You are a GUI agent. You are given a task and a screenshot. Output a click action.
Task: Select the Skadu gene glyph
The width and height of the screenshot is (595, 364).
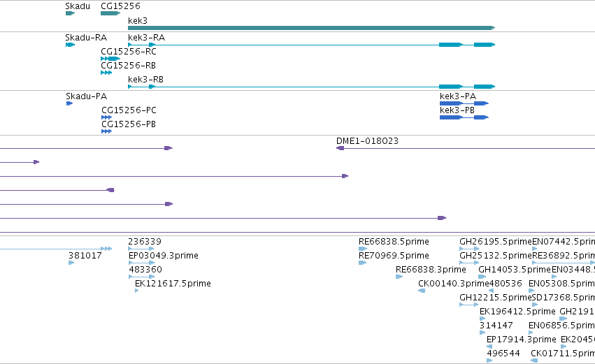click(x=70, y=13)
